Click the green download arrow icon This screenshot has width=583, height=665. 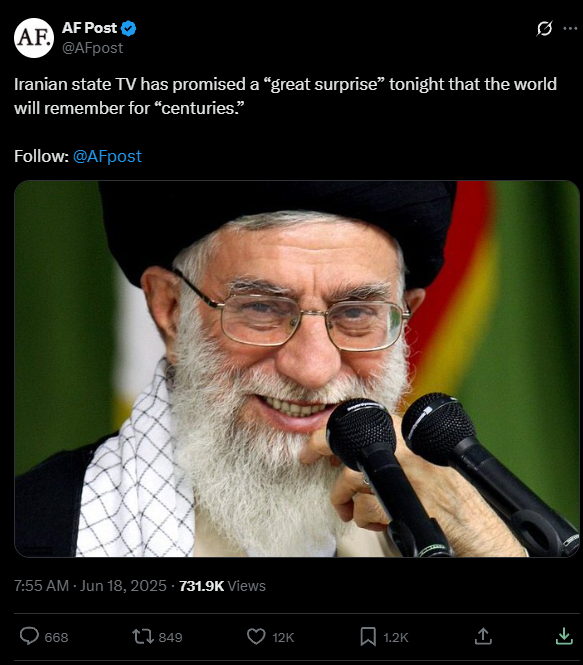pos(564,636)
